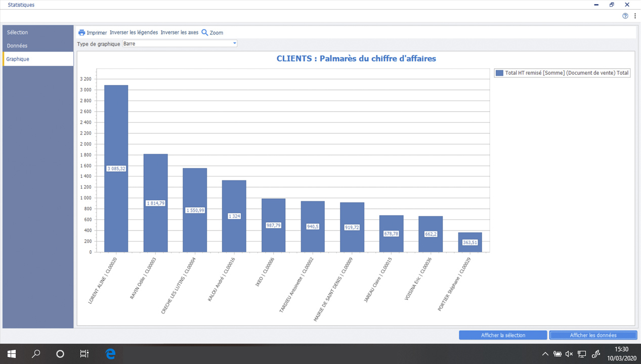Show hidden system tray icons
The width and height of the screenshot is (641, 364).
(545, 354)
